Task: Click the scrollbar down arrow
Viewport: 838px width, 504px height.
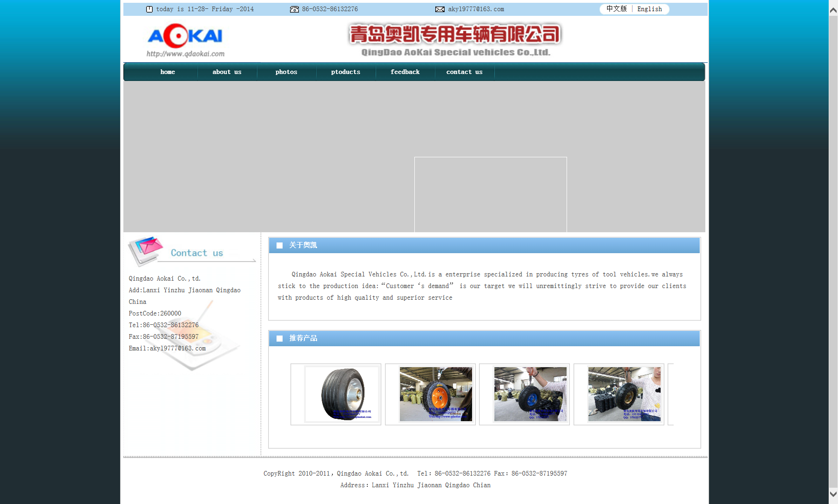Action: pyautogui.click(x=833, y=493)
